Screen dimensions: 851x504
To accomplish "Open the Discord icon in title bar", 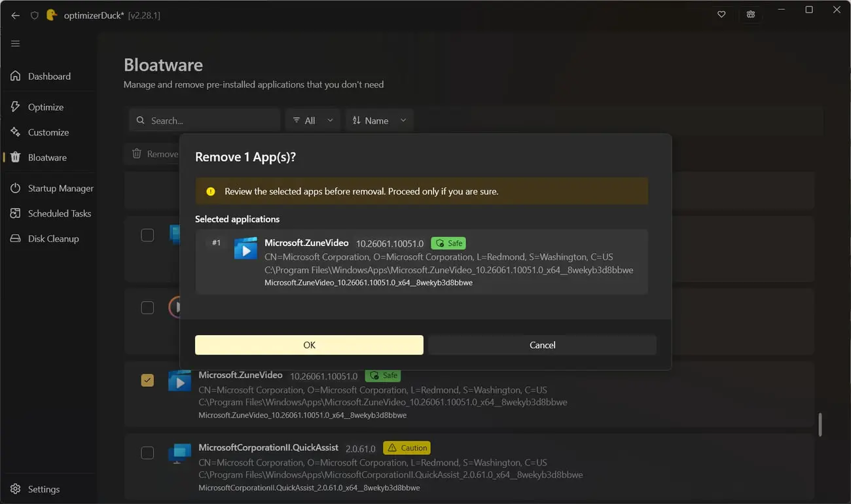I will point(750,14).
